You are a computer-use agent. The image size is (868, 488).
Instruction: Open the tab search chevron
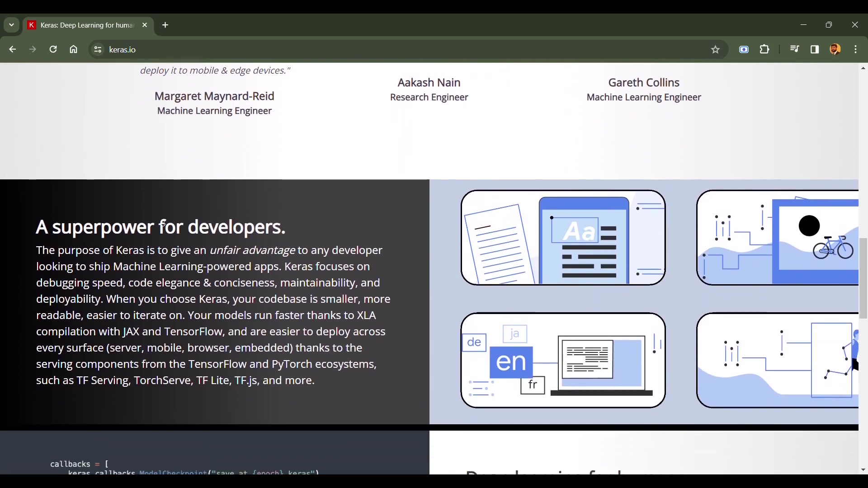11,25
